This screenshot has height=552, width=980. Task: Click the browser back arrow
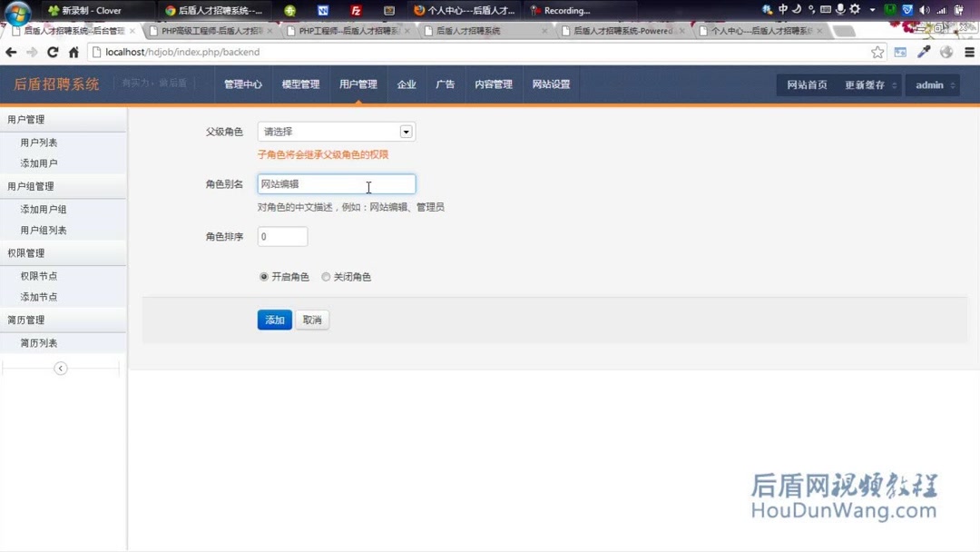click(x=10, y=53)
